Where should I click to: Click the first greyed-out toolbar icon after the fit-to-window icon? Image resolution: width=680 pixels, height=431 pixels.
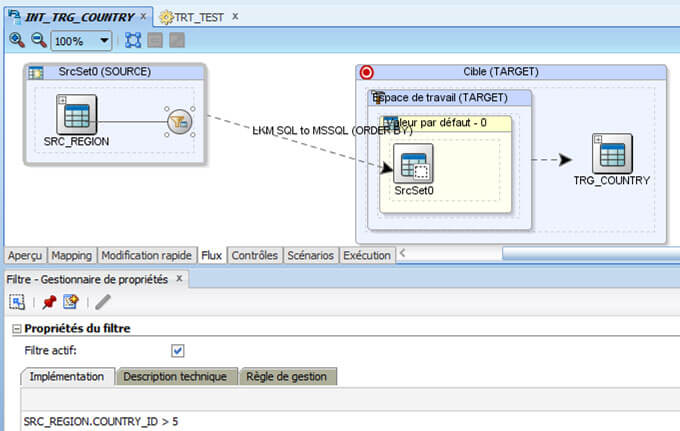(x=155, y=40)
